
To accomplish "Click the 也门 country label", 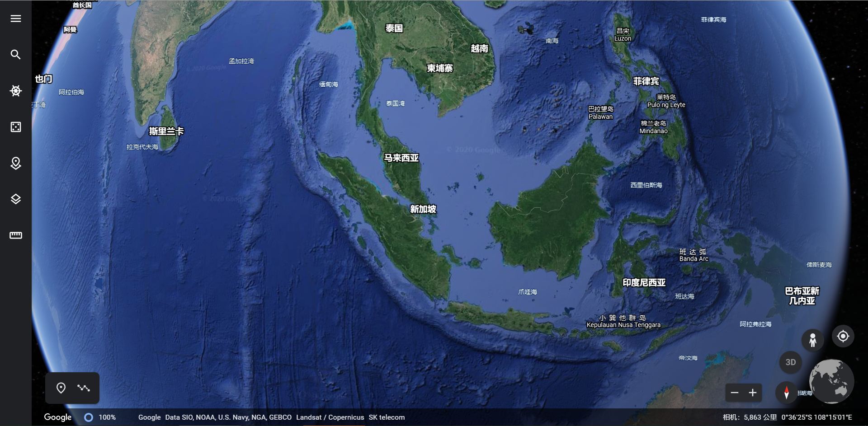I will click(44, 79).
